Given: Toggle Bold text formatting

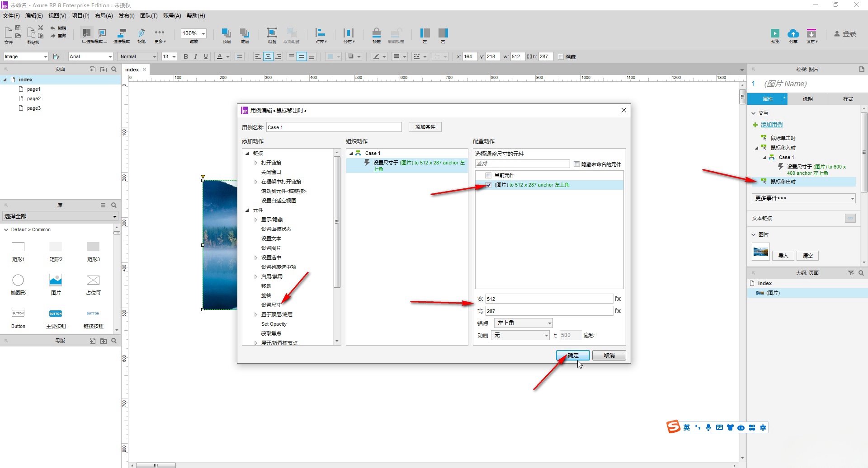Looking at the screenshot, I should pyautogui.click(x=185, y=57).
